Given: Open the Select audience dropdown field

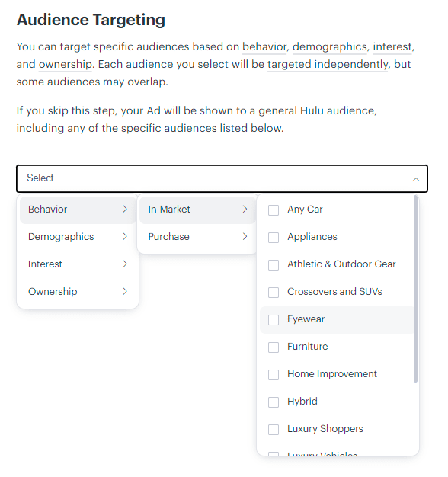Looking at the screenshot, I should click(222, 178).
